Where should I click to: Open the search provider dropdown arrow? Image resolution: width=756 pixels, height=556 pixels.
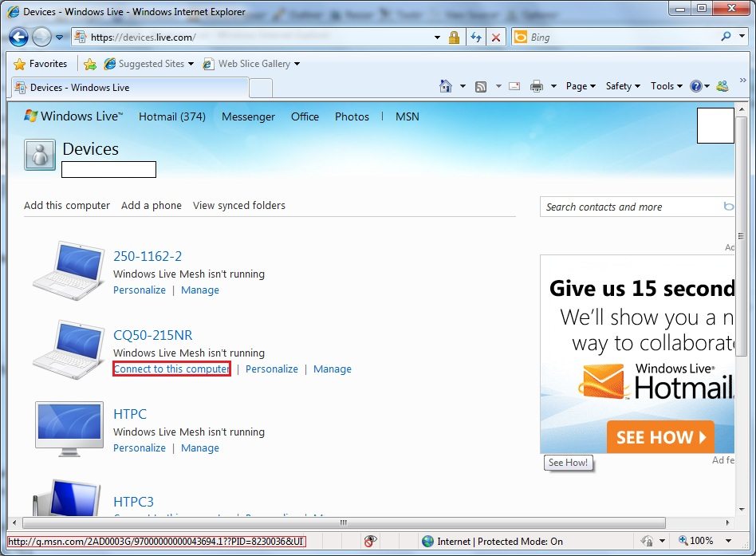click(x=742, y=37)
